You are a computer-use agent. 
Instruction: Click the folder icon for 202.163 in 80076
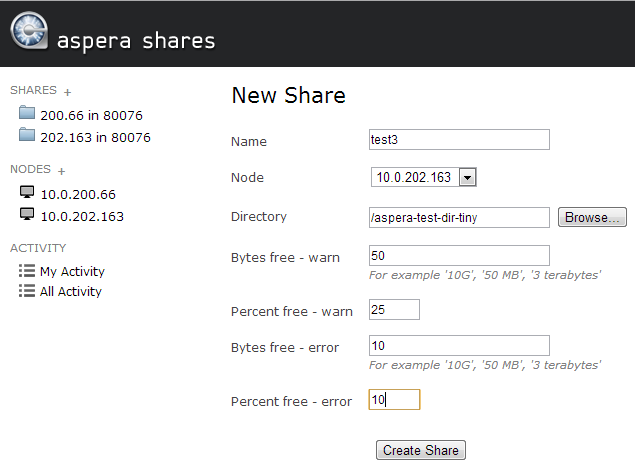(x=27, y=136)
